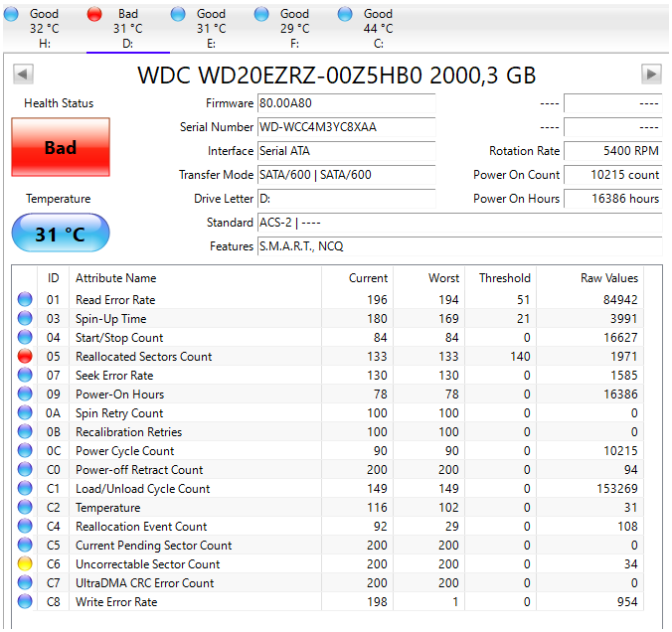Click the Seek Error Rate attribute name
Viewport: 672px width, 632px height.
[114, 376]
